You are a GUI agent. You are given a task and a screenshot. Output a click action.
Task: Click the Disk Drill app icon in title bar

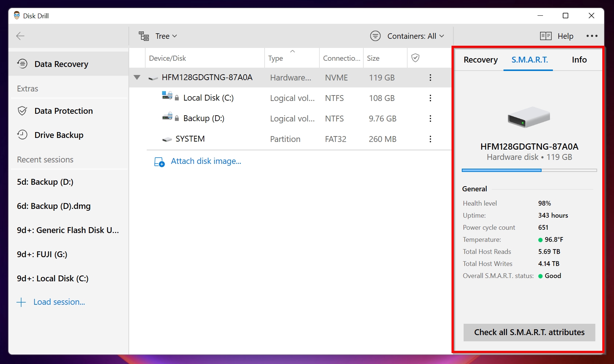(17, 15)
